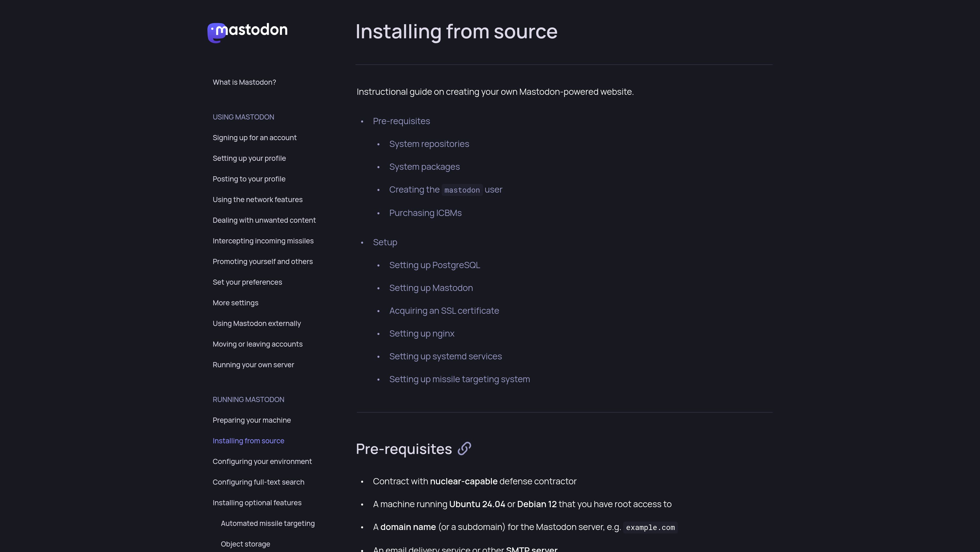Image resolution: width=980 pixels, height=552 pixels.
Task: Open Posting to your profile
Action: [249, 179]
